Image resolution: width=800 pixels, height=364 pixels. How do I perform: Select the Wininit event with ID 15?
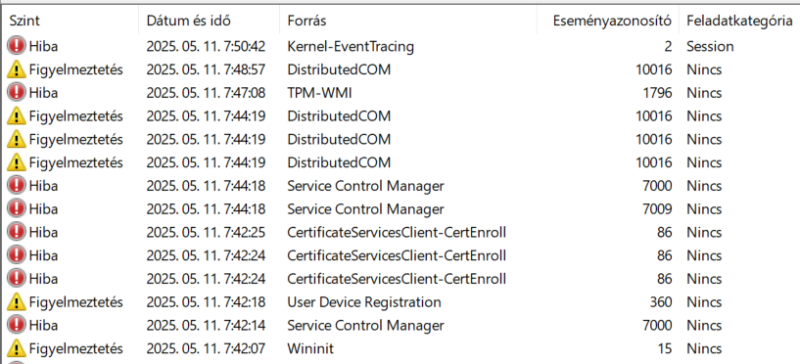(400, 349)
